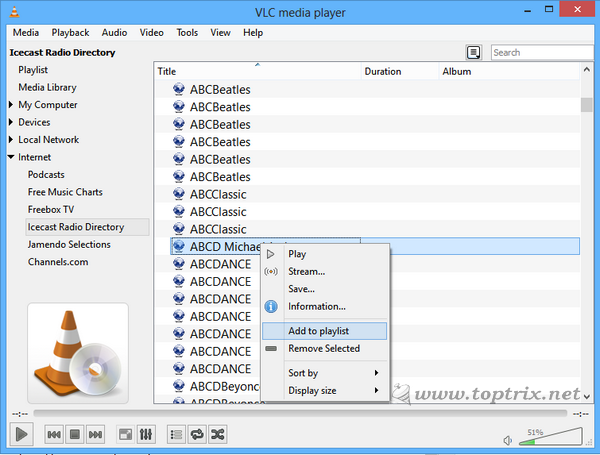Open the View menu
600x455 pixels.
220,33
